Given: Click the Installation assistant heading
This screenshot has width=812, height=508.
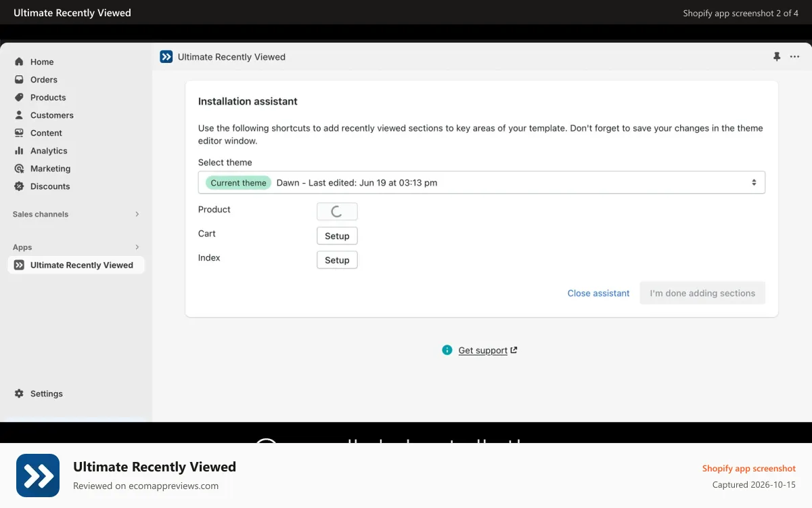Looking at the screenshot, I should point(248,102).
